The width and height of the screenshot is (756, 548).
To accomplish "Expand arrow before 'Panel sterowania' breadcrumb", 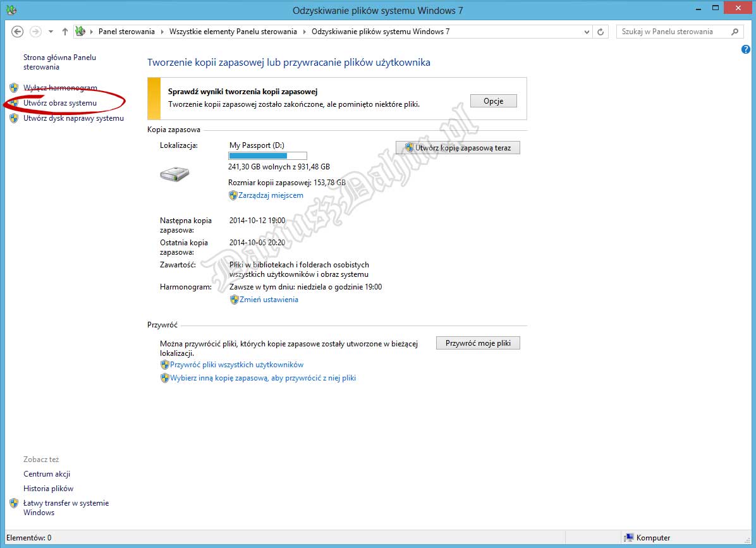I will pos(92,32).
